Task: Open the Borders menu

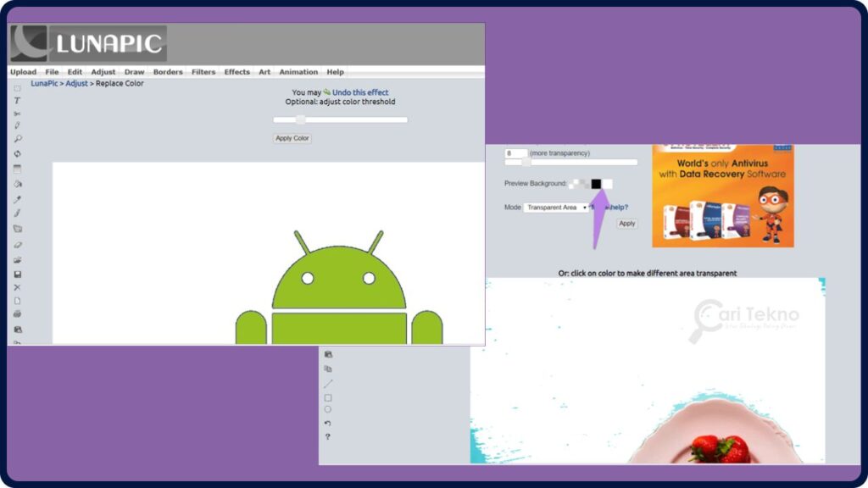Action: click(x=168, y=72)
